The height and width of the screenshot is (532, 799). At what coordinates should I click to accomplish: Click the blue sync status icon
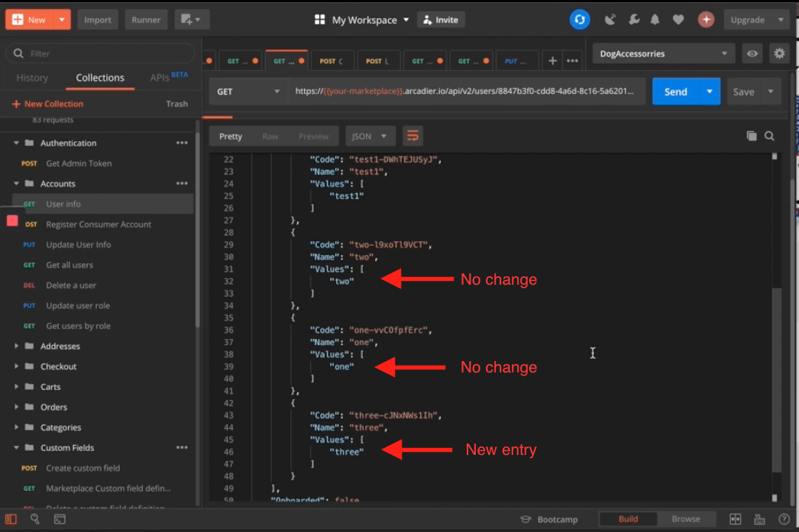coord(580,20)
